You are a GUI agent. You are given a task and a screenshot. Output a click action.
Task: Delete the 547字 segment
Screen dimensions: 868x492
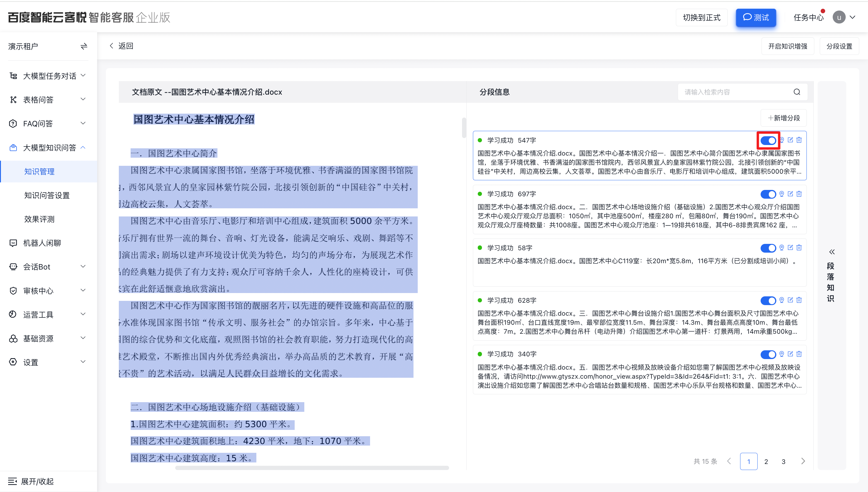click(x=799, y=140)
